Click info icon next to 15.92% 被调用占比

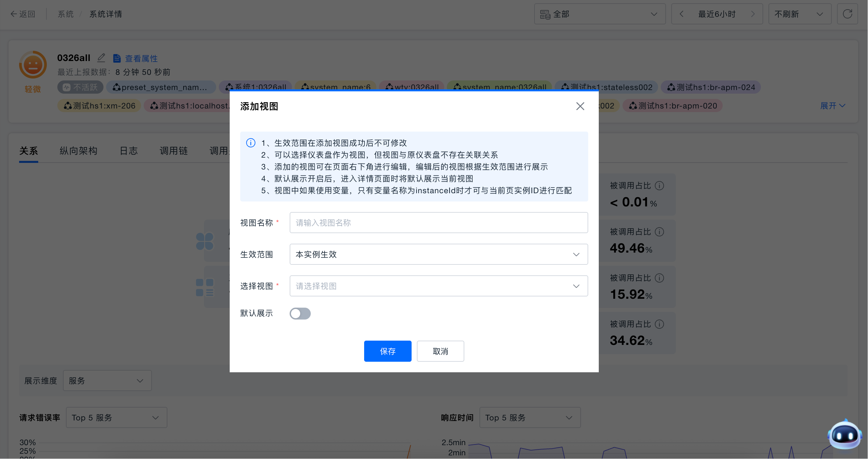pyautogui.click(x=659, y=278)
